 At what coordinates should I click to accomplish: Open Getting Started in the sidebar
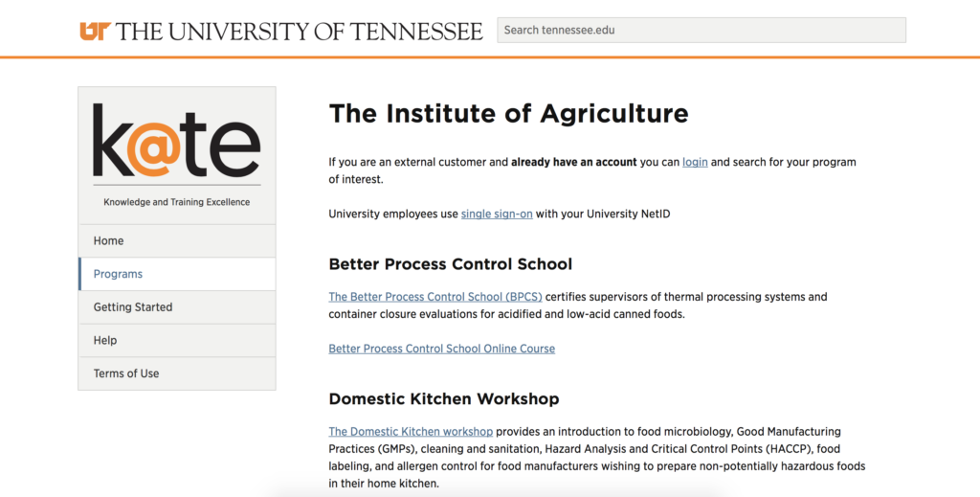tap(177, 307)
